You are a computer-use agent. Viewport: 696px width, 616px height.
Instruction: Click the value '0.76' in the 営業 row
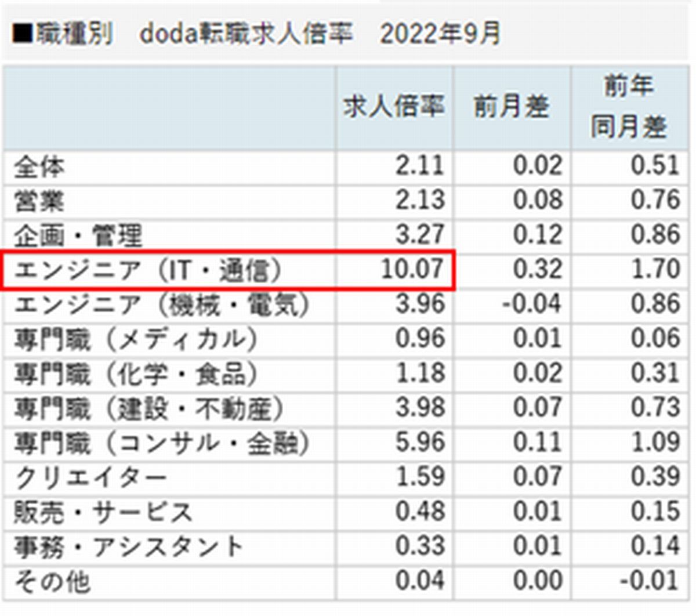pyautogui.click(x=655, y=200)
